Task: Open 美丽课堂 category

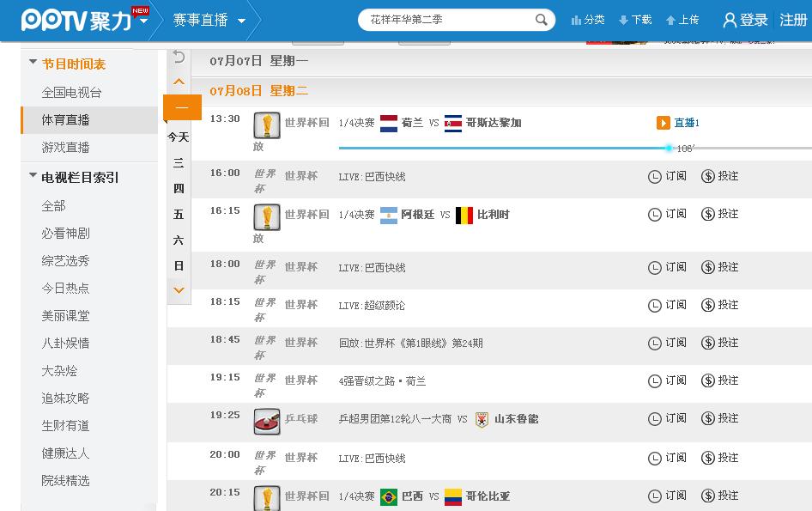Action: click(x=66, y=316)
